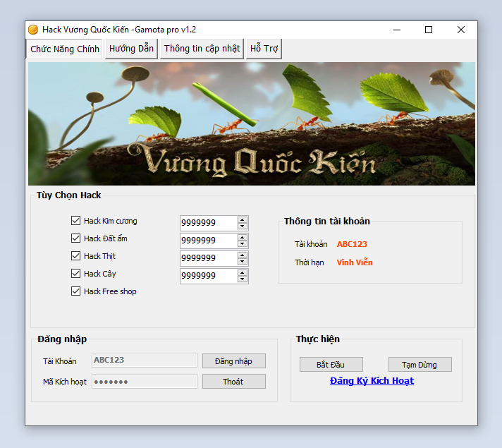Screen dimensions: 502x448
Task: Select the Hỗ Trợ tab
Action: 264,49
